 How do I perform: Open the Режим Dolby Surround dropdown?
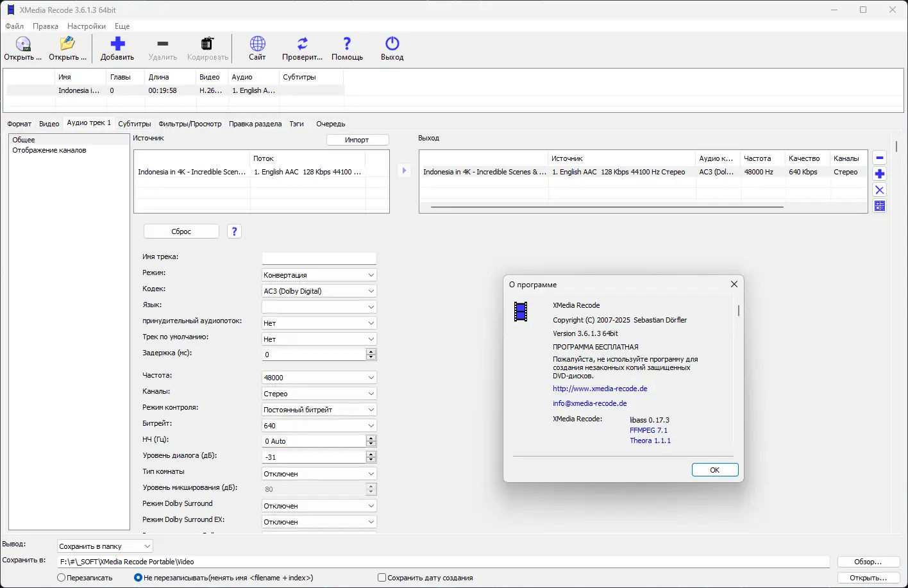[x=319, y=506]
